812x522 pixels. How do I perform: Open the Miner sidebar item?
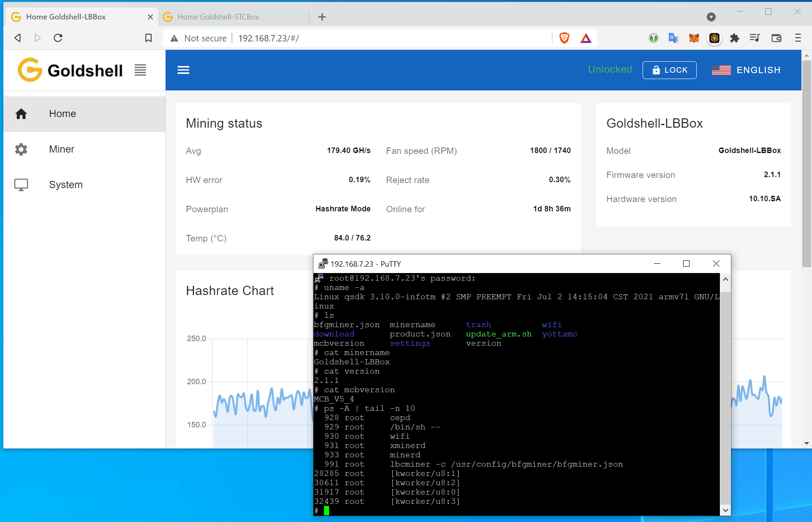pyautogui.click(x=84, y=149)
